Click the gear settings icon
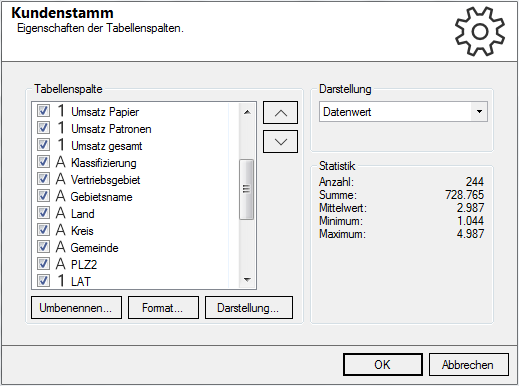 [x=480, y=31]
